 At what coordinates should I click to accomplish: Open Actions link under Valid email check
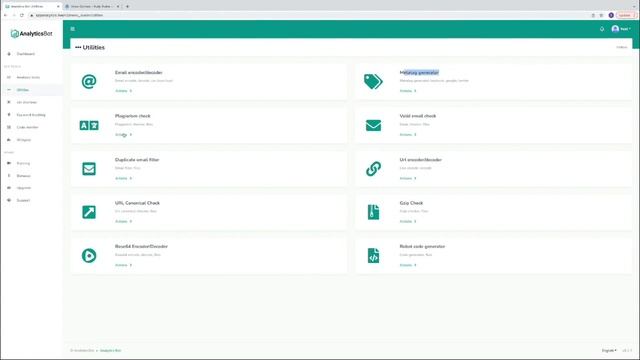pos(408,135)
